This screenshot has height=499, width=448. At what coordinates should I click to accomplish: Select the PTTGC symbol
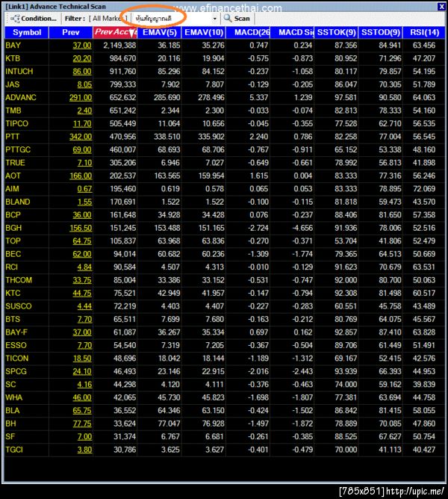tap(18, 150)
